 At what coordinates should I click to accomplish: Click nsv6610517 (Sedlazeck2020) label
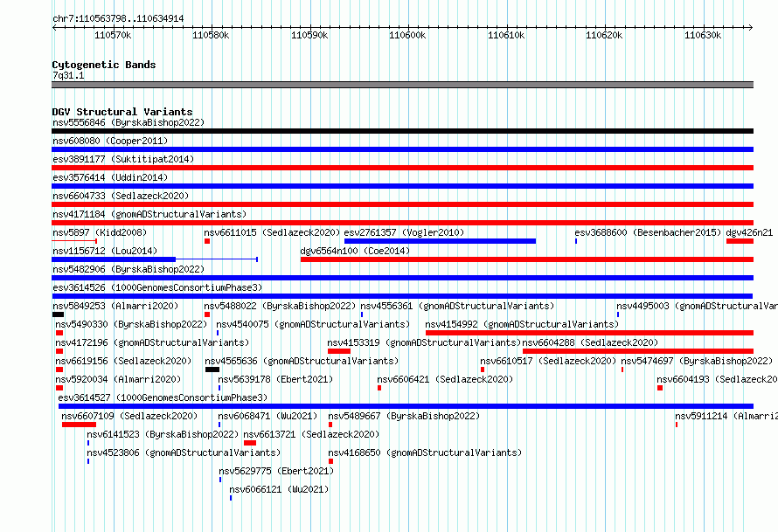[x=548, y=361]
